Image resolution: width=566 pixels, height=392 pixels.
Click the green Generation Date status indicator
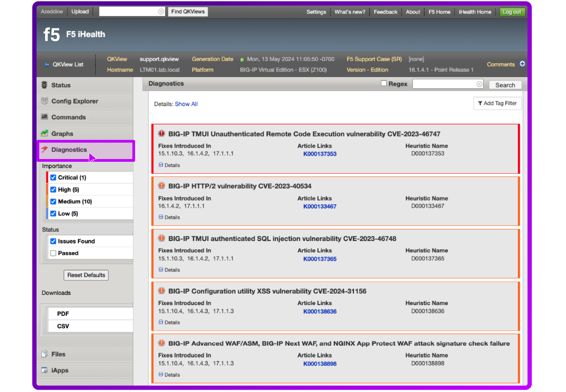click(242, 60)
